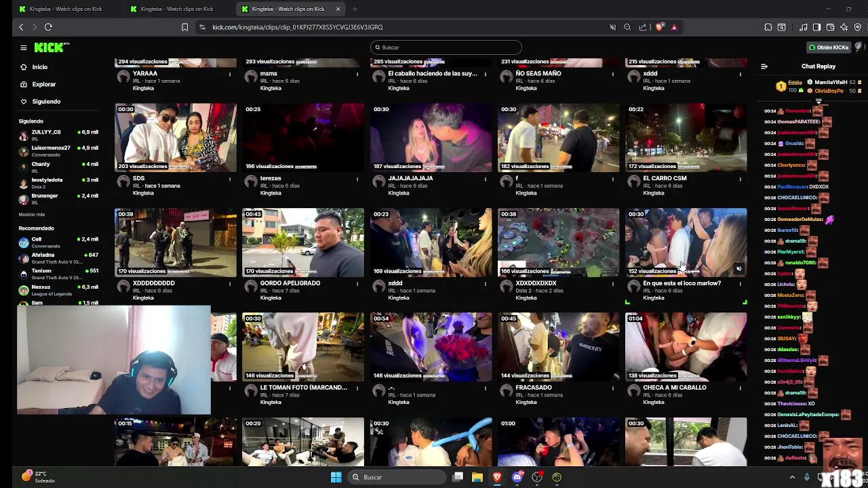Screen dimensions: 868x488
Task: Open options for EL CARRO CSM clip
Action: pos(740,179)
